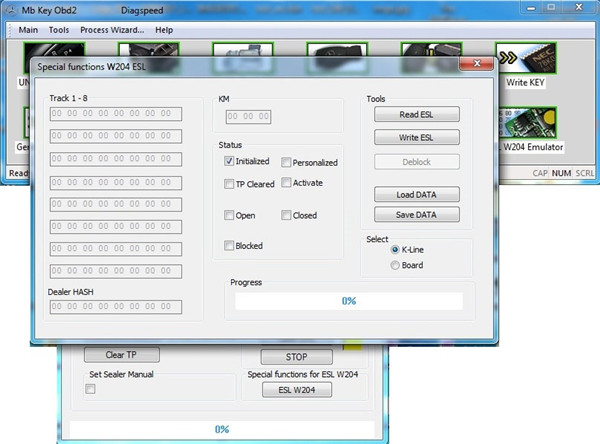Screen dimensions: 600x444
Task: Click the second Track hex field
Action: pyautogui.click(x=116, y=136)
